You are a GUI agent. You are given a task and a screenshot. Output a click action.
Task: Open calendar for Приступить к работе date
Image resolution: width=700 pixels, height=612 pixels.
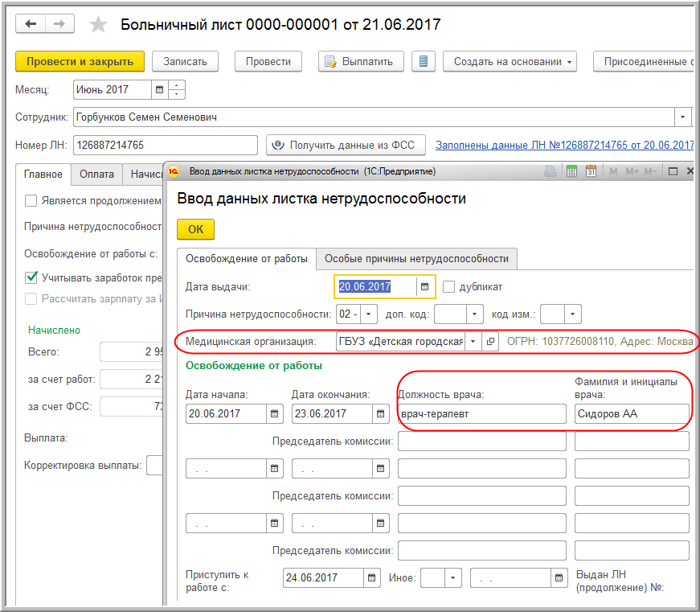[x=371, y=577]
